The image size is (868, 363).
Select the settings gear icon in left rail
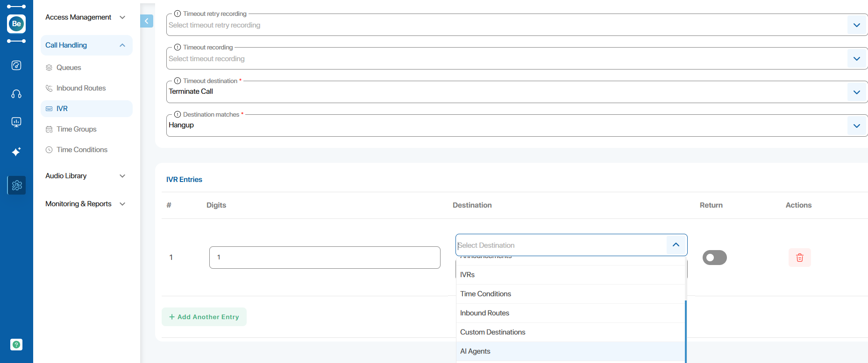click(x=17, y=185)
